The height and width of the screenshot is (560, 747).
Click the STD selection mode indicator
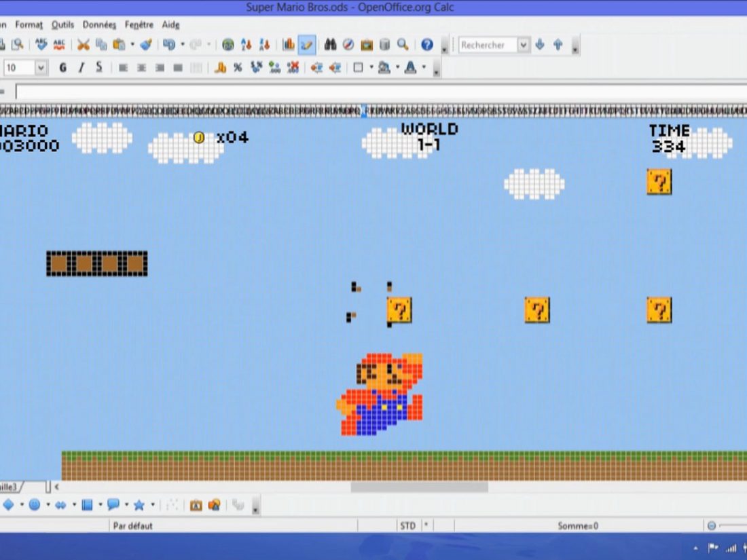[x=408, y=525]
